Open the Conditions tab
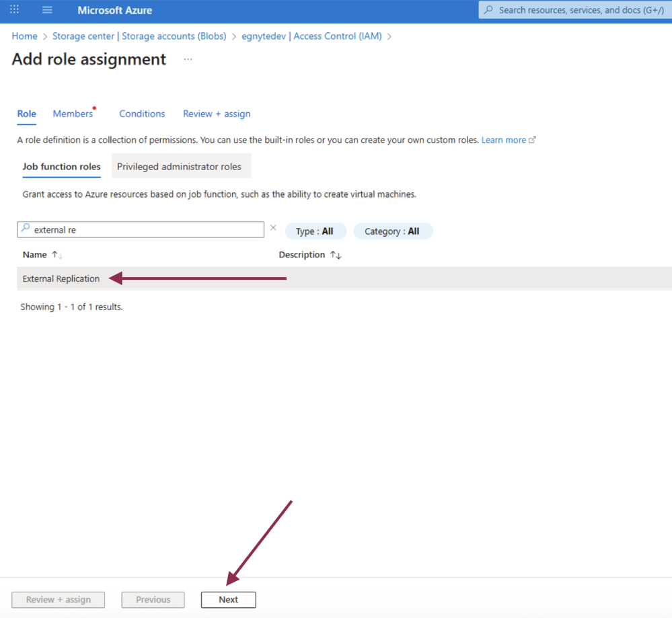 (x=142, y=114)
